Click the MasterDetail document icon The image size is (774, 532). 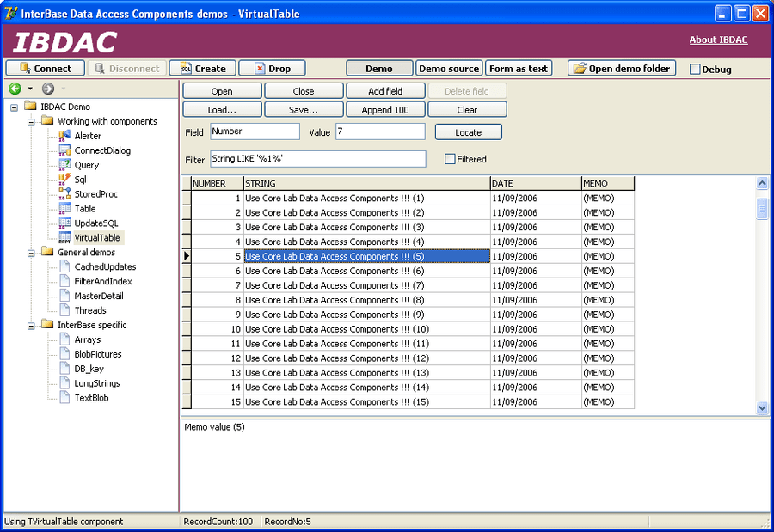coord(64,296)
